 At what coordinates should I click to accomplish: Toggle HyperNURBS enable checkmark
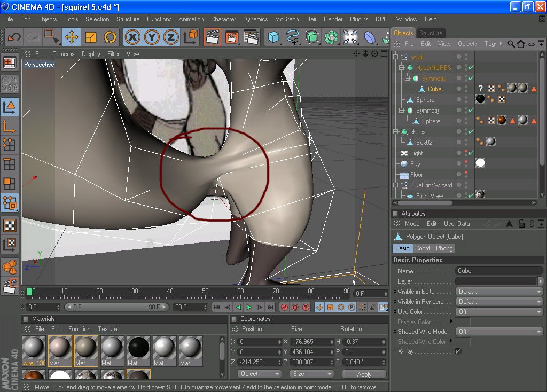[x=471, y=68]
